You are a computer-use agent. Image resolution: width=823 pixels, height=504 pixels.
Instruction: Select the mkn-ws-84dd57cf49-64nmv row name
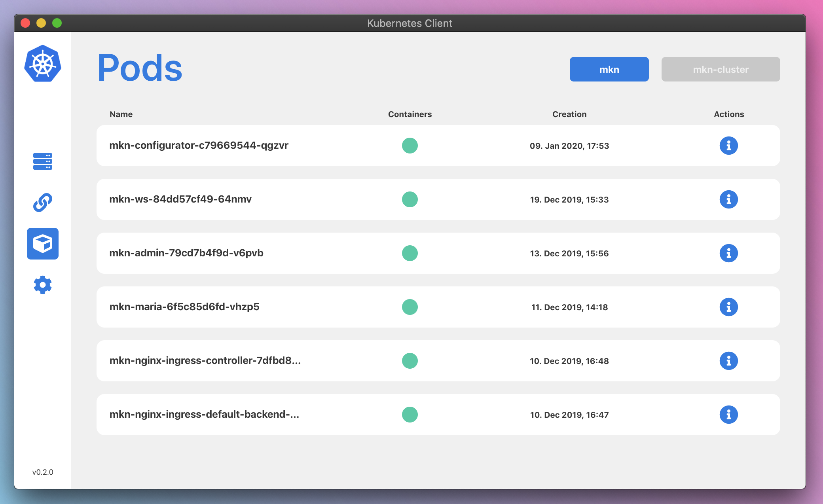click(180, 199)
